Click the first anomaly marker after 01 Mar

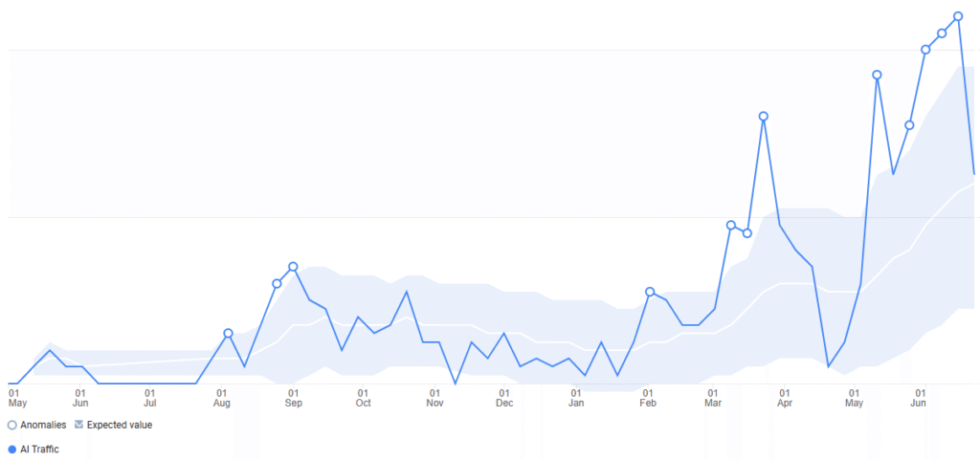(x=731, y=226)
